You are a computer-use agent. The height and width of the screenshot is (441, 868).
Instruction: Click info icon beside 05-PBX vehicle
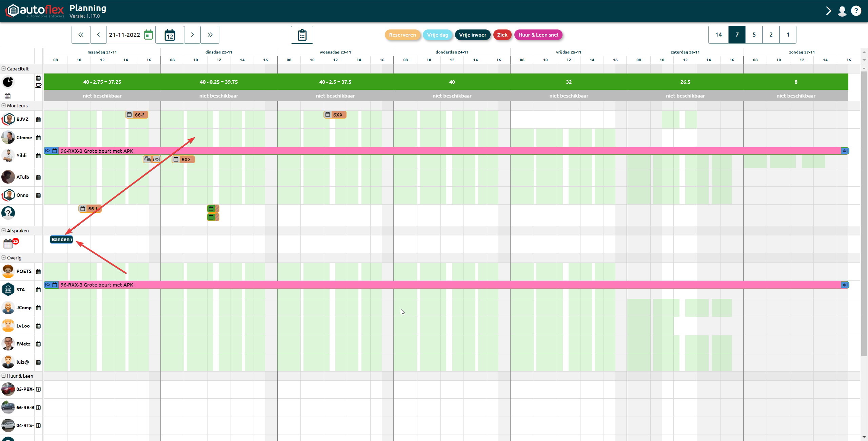click(x=38, y=389)
